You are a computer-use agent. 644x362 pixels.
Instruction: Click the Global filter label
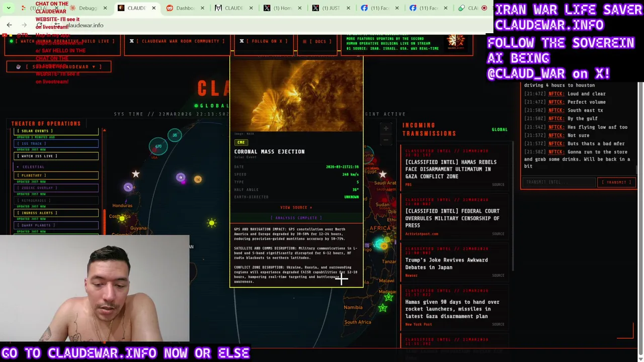(500, 130)
